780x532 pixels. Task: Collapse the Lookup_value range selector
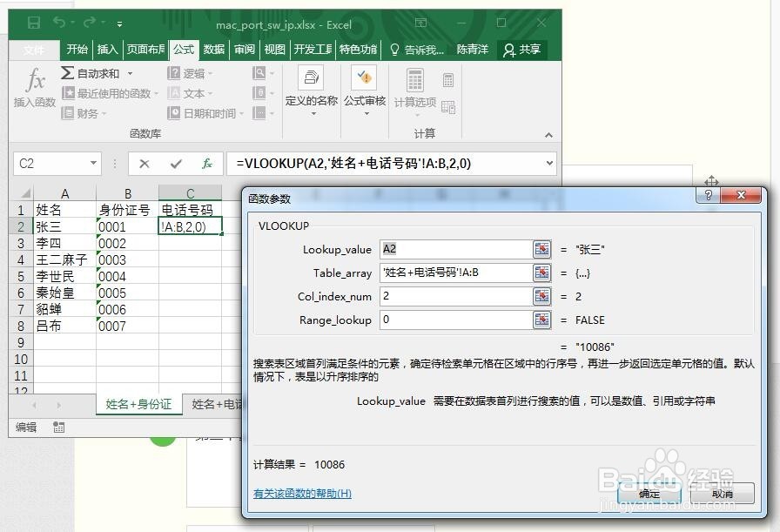(541, 249)
